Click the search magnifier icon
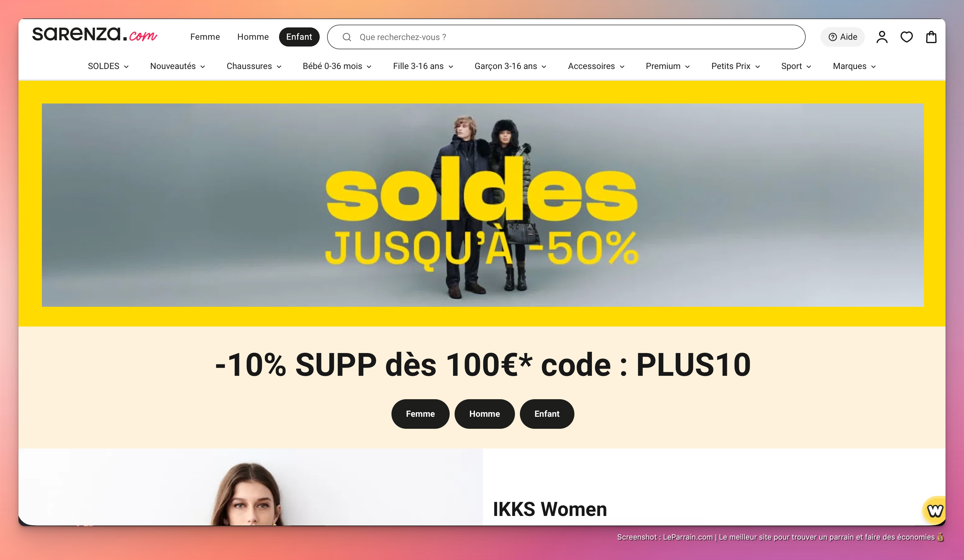 pyautogui.click(x=346, y=37)
